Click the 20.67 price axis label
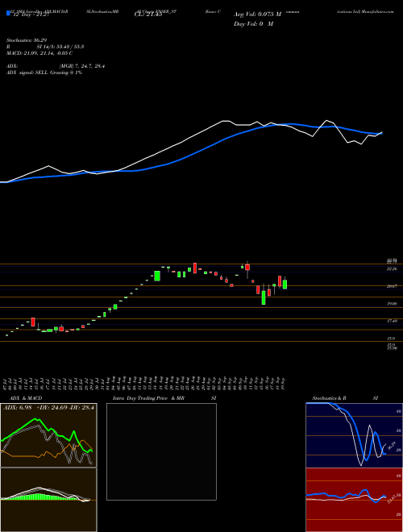The width and height of the screenshot is (403, 532). pyautogui.click(x=392, y=286)
